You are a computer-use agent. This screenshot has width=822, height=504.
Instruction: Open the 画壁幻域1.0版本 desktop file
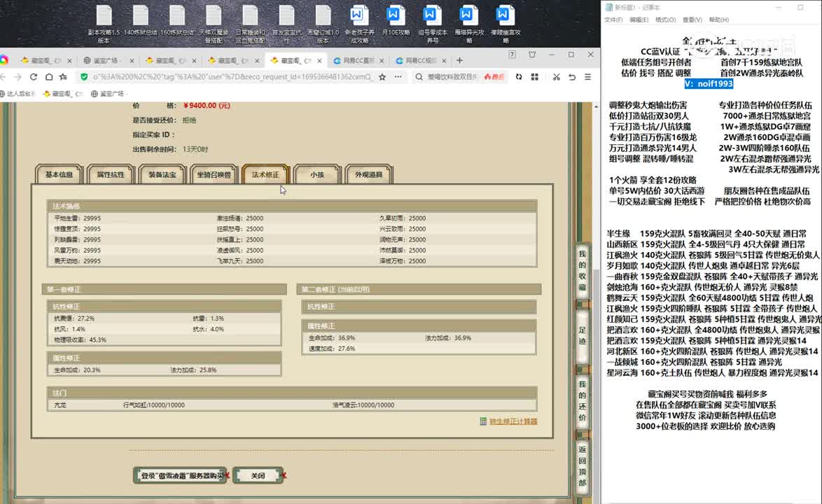(323, 24)
